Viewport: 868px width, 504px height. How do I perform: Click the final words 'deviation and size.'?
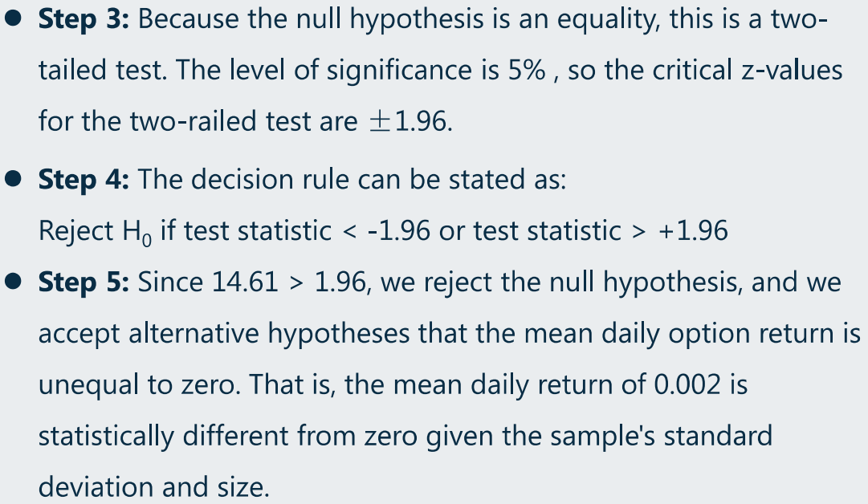point(154,487)
